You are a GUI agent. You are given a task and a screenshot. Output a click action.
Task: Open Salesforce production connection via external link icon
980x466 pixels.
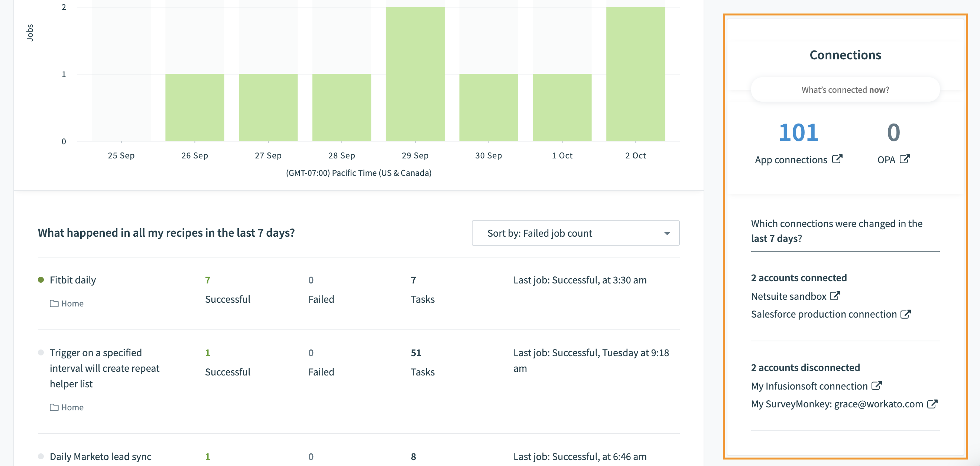click(x=906, y=314)
